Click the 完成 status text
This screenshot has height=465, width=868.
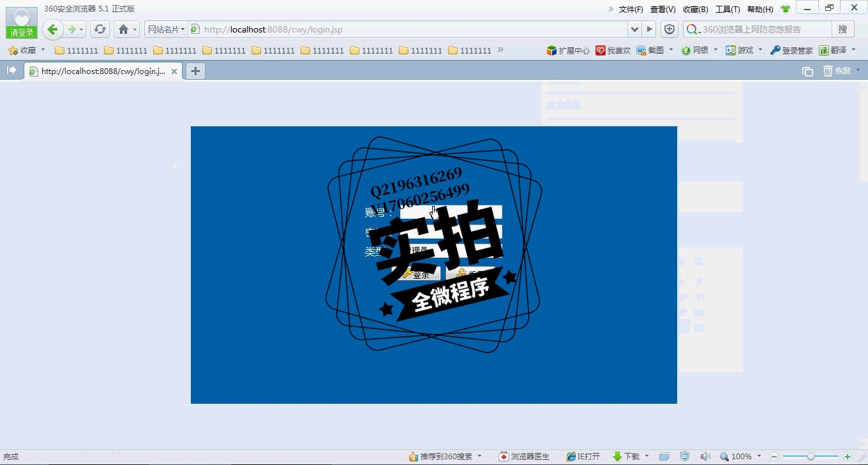(x=11, y=457)
